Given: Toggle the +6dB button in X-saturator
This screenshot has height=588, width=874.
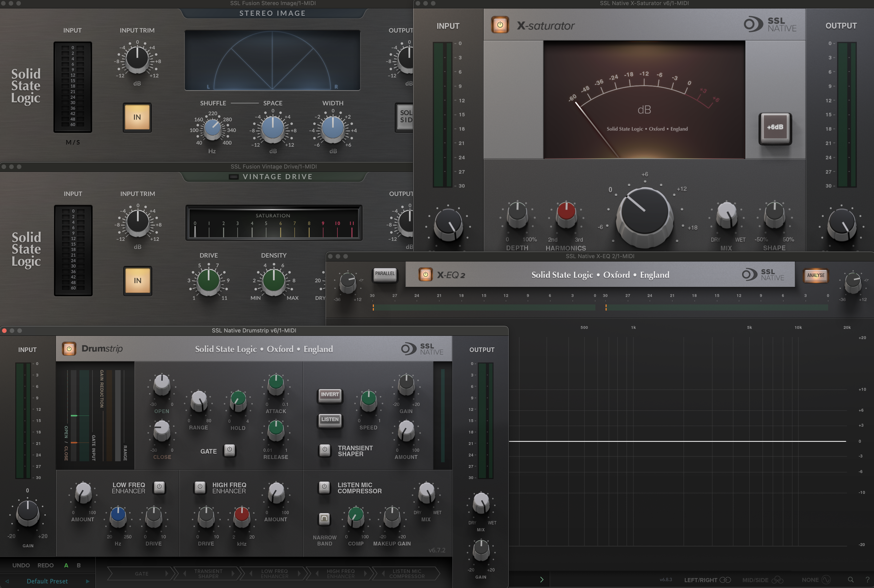Looking at the screenshot, I should tap(775, 128).
